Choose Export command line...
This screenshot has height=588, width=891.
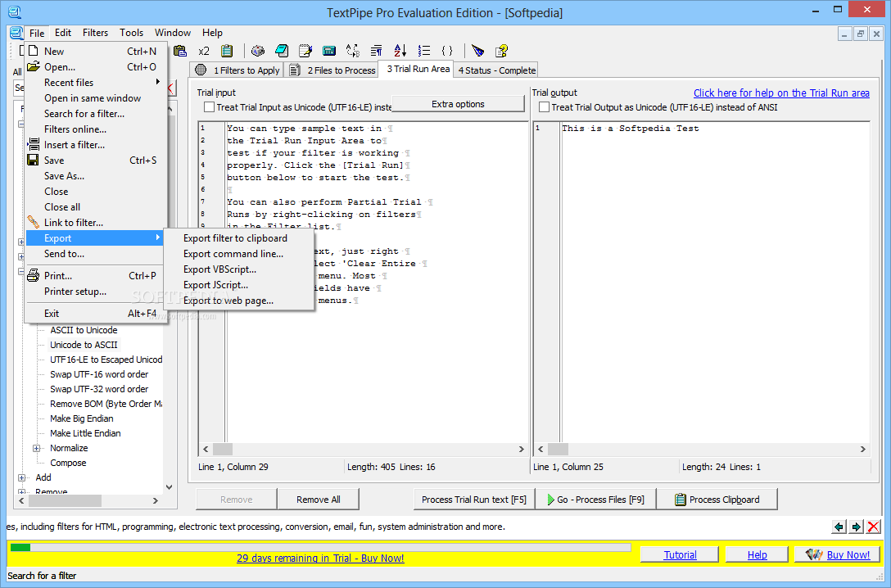[233, 254]
